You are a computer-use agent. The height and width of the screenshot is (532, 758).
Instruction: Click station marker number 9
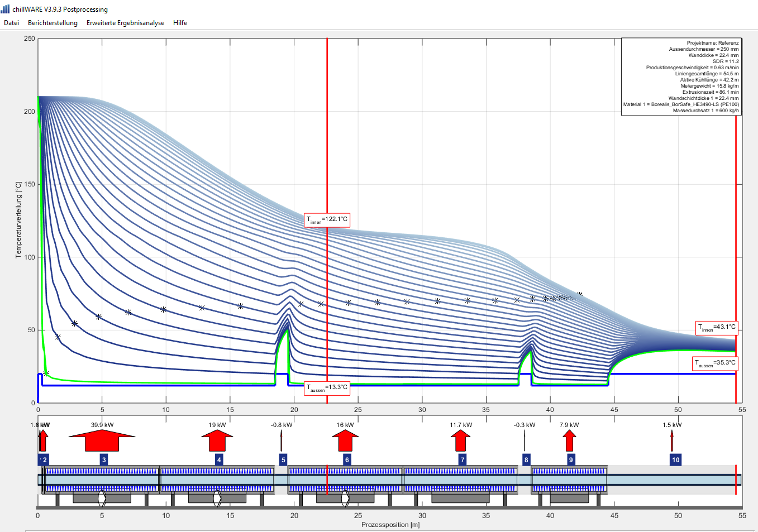(570, 459)
